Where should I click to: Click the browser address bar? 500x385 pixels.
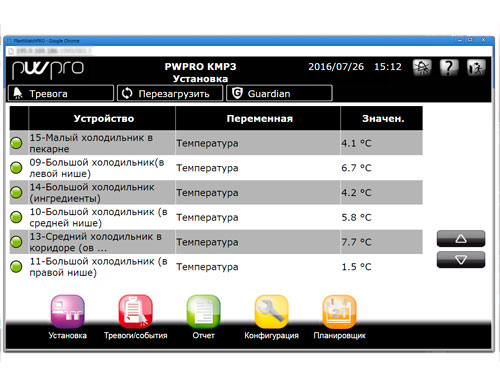249,51
